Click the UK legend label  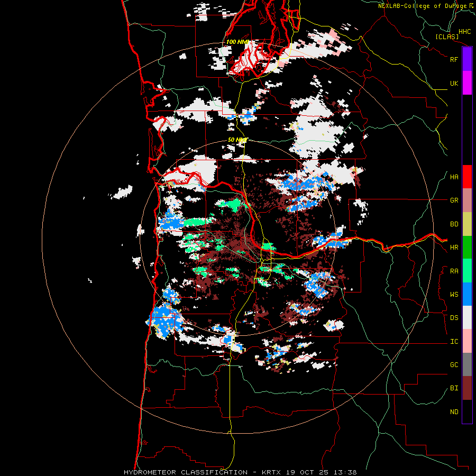tap(454, 83)
